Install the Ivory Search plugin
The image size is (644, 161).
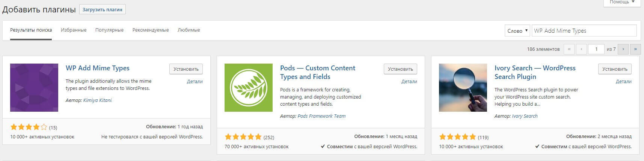(x=615, y=69)
